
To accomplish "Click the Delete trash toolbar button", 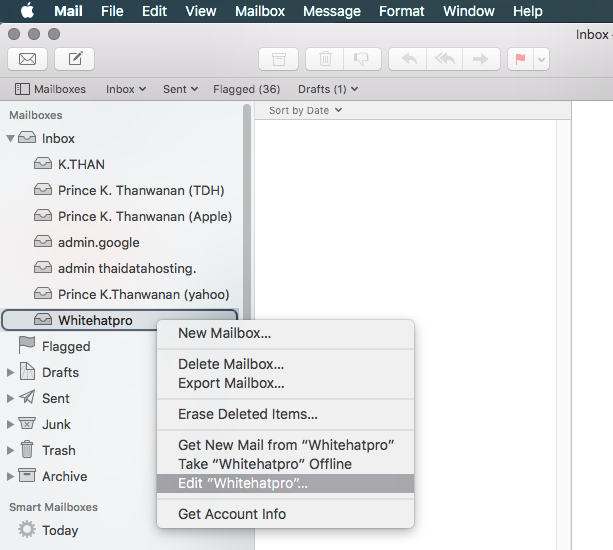I will pos(325,59).
